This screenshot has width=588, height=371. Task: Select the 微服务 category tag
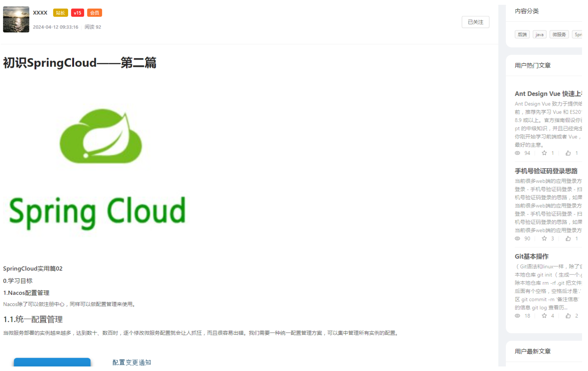(559, 35)
